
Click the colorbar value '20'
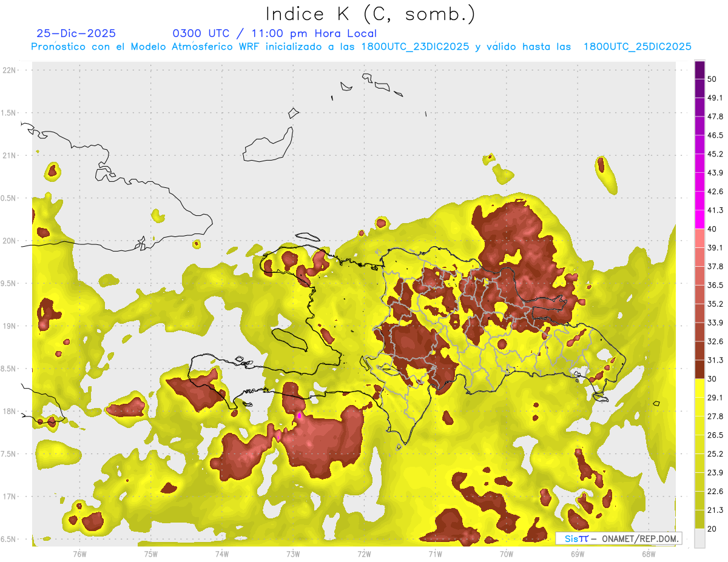(x=712, y=529)
